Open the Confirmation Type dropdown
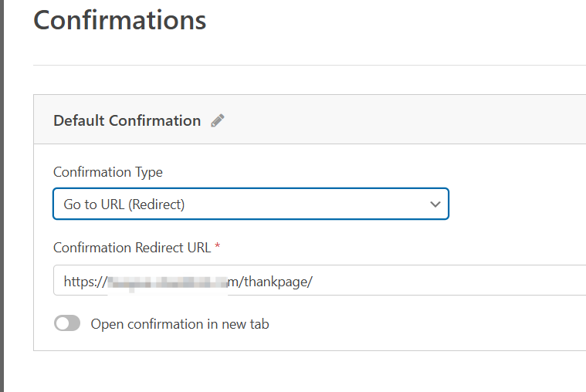The image size is (586, 392). point(250,204)
